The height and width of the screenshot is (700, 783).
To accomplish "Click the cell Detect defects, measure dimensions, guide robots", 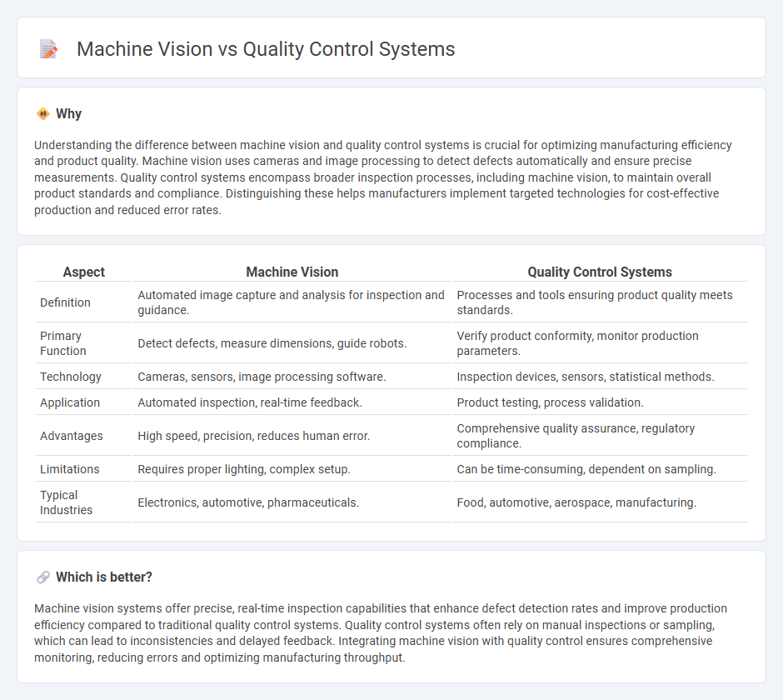I will coord(292,343).
